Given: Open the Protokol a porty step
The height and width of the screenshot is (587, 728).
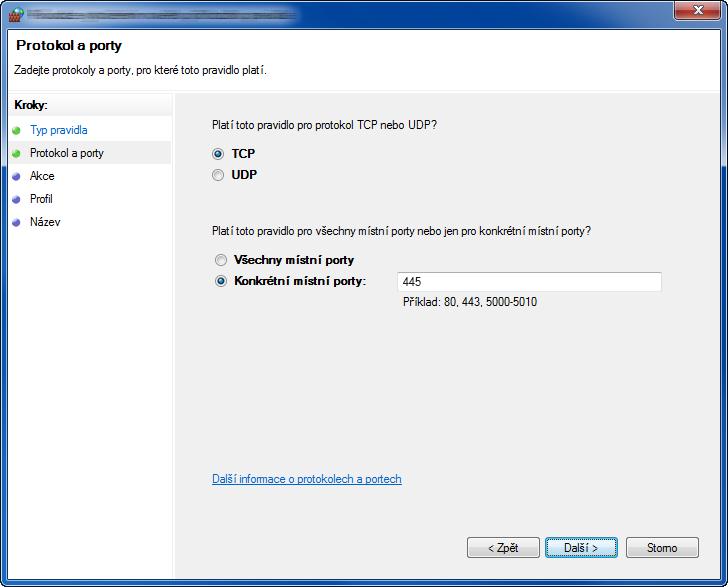Looking at the screenshot, I should (67, 153).
